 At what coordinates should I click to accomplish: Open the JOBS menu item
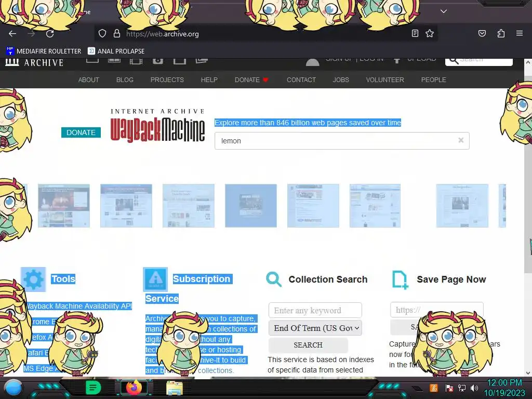(341, 79)
